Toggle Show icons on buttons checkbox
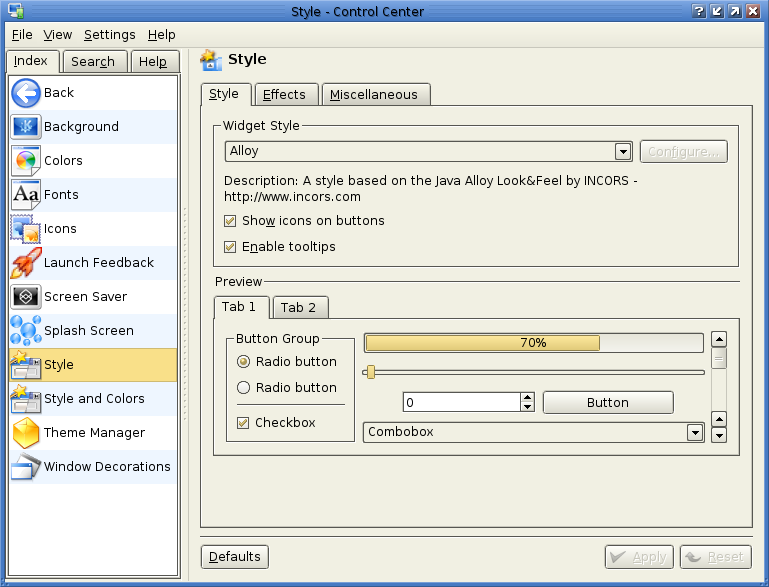Screen dimensions: 769x587 pyautogui.click(x=230, y=221)
